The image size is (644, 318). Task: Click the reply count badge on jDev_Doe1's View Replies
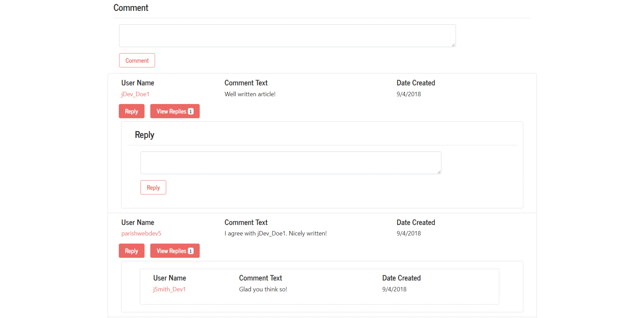pyautogui.click(x=191, y=111)
